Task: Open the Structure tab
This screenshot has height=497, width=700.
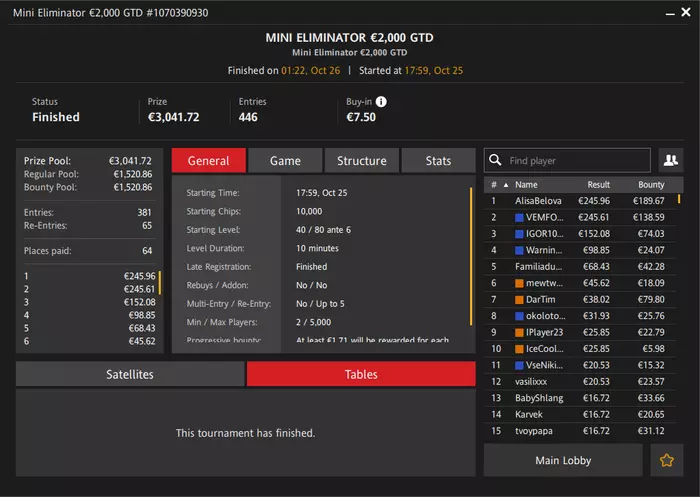Action: (x=362, y=160)
